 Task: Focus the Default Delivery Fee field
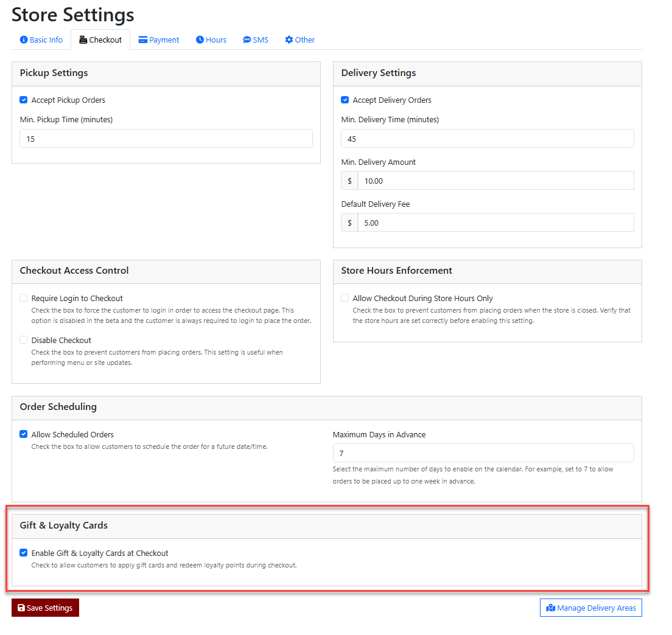[x=495, y=223]
